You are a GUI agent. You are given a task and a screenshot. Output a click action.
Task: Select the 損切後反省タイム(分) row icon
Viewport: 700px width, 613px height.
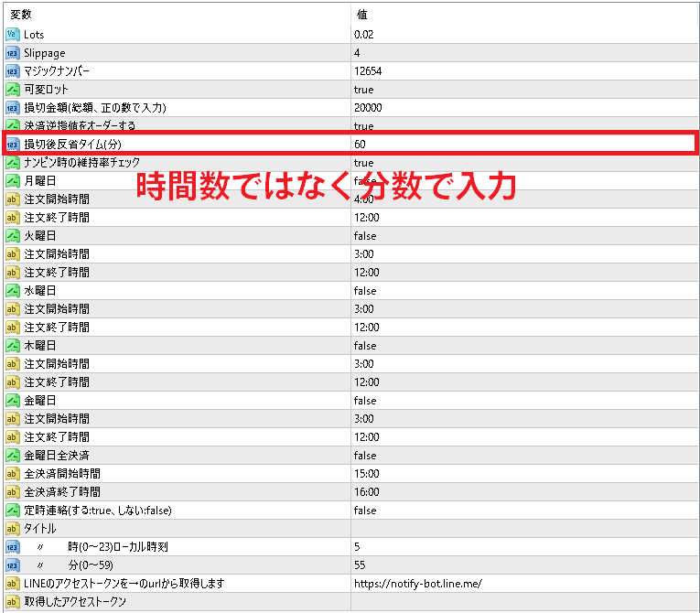pos(13,145)
